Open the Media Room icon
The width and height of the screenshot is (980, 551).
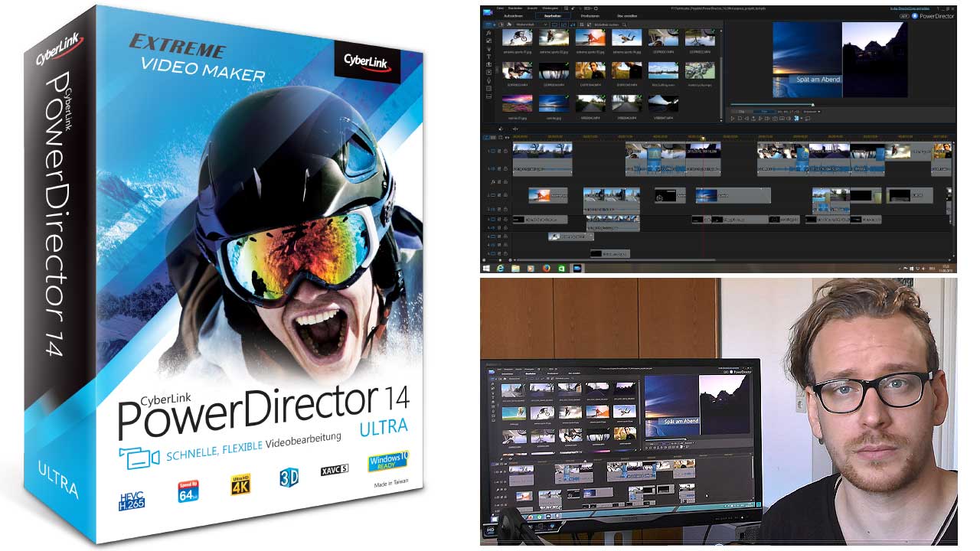coord(488,24)
